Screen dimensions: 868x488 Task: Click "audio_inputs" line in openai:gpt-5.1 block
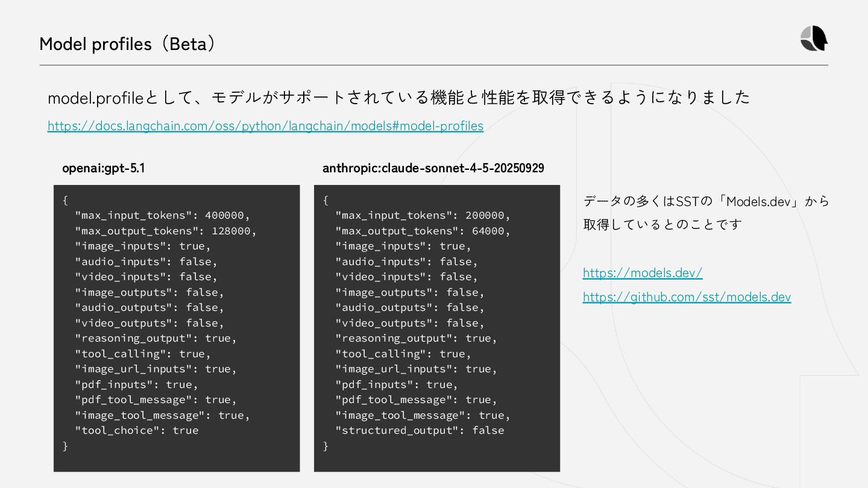[x=146, y=261]
